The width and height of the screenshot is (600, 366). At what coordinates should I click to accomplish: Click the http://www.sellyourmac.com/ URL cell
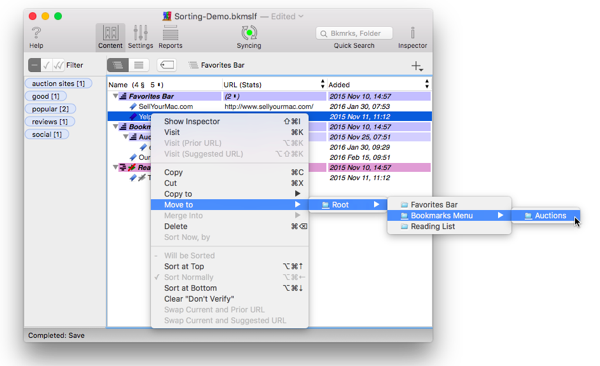(x=269, y=106)
